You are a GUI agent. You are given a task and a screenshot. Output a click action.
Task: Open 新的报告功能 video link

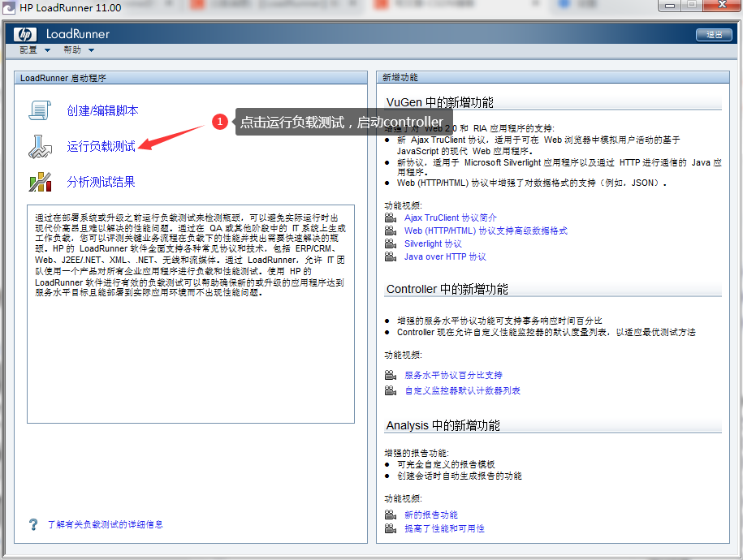tap(431, 515)
